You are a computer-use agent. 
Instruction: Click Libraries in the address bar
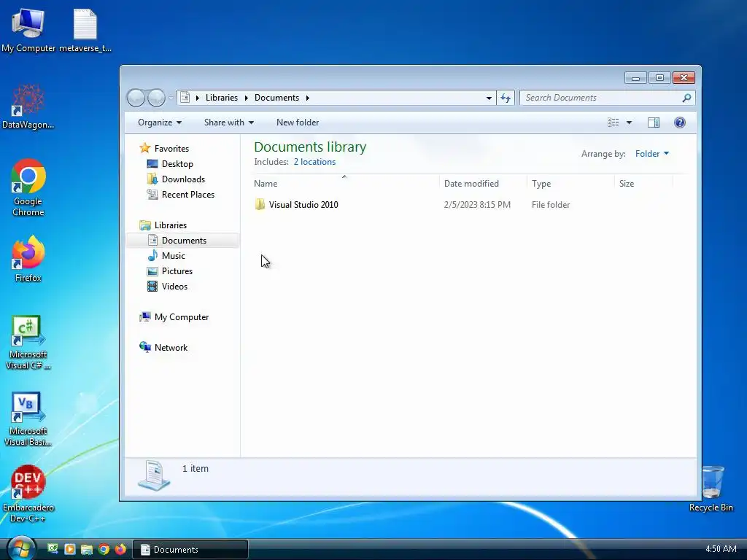click(222, 98)
